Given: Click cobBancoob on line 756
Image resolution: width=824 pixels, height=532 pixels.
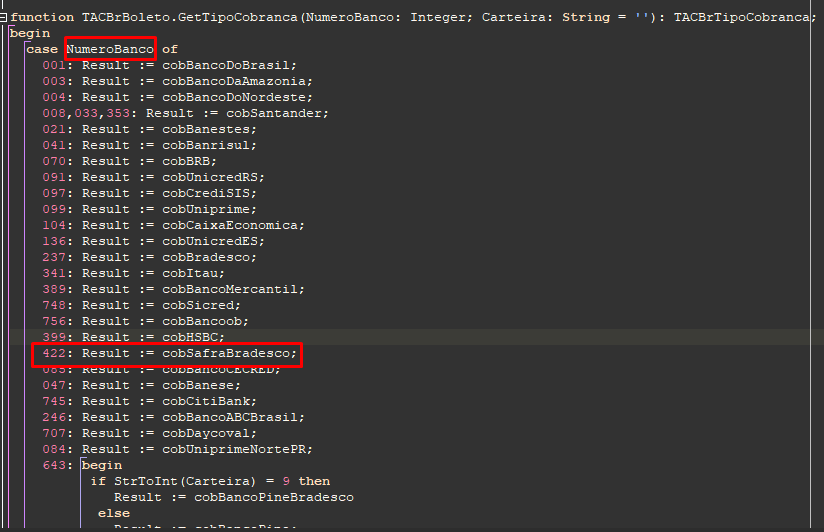Looking at the screenshot, I should tap(202, 321).
